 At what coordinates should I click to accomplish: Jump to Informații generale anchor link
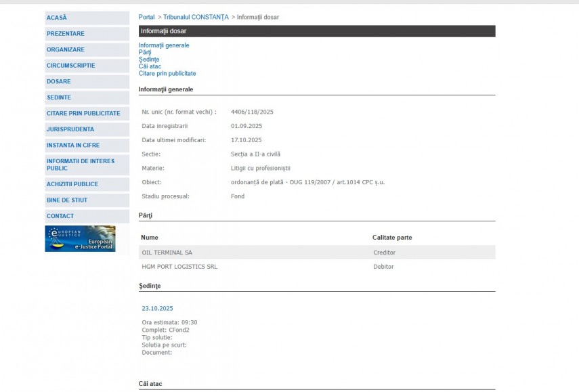click(x=164, y=45)
